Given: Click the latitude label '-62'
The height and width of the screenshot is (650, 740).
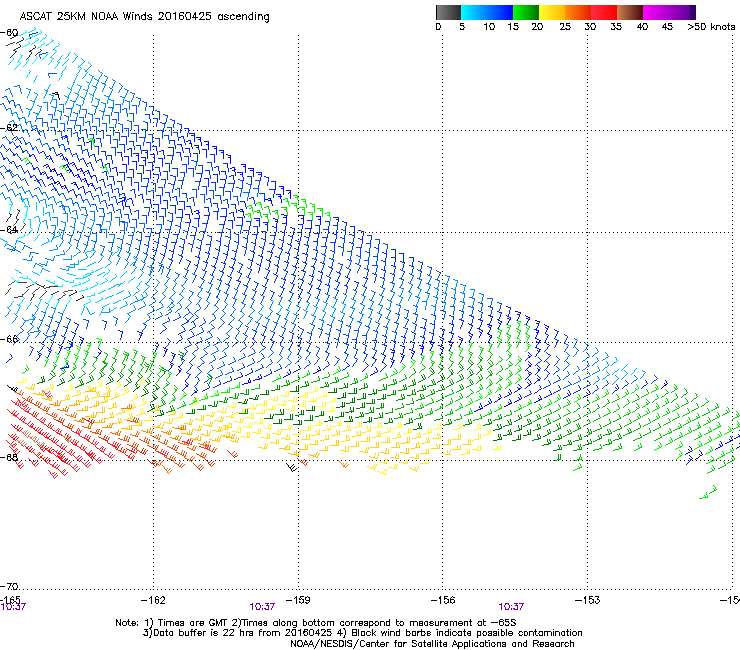Looking at the screenshot, I should click(x=9, y=128).
